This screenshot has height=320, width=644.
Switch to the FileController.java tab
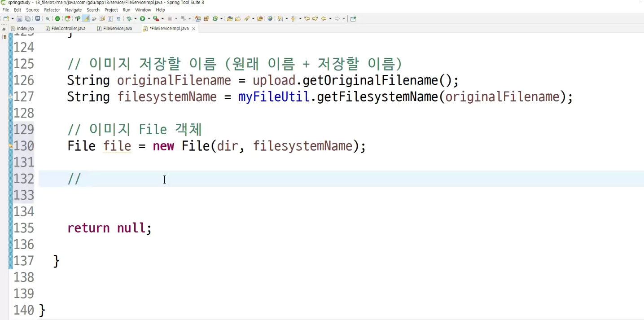click(66, 29)
